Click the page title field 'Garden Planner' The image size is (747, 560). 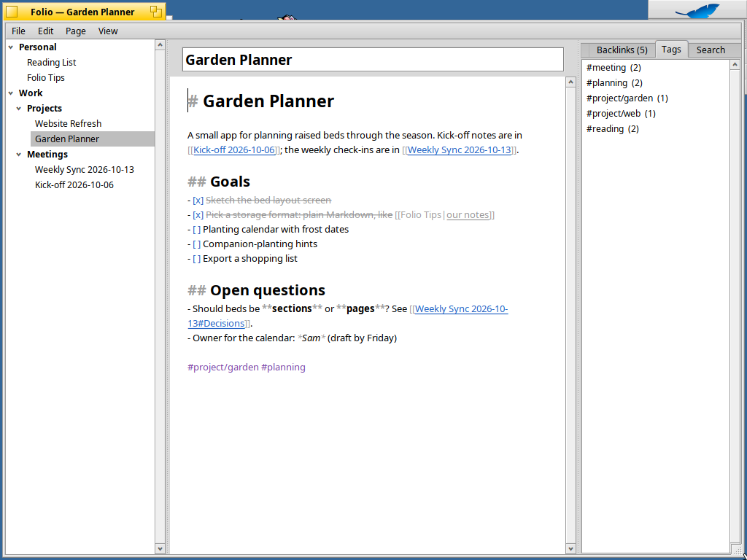point(373,60)
